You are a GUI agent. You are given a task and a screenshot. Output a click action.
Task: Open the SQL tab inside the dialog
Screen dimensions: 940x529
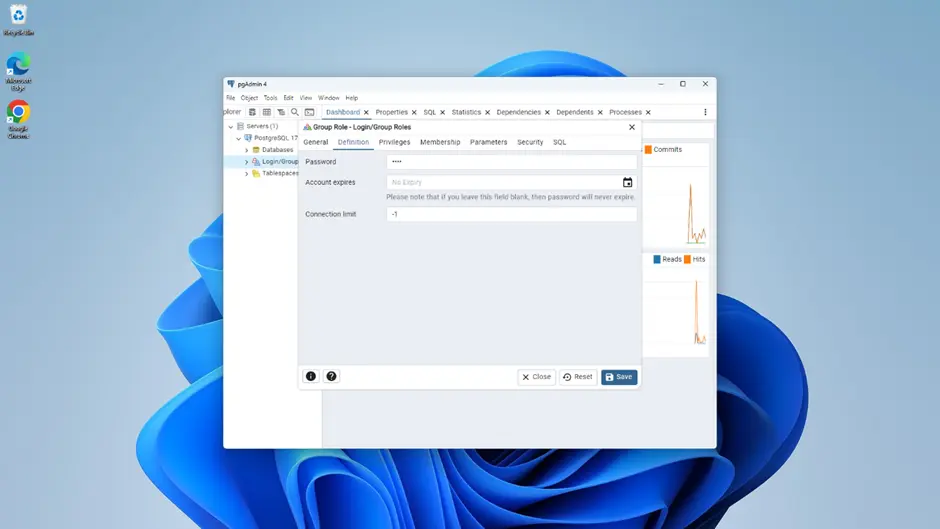(559, 142)
